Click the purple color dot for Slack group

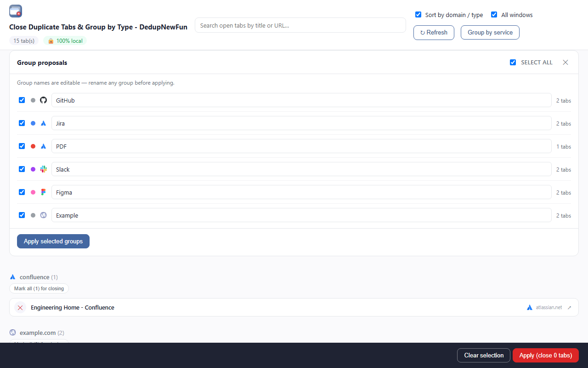click(33, 169)
